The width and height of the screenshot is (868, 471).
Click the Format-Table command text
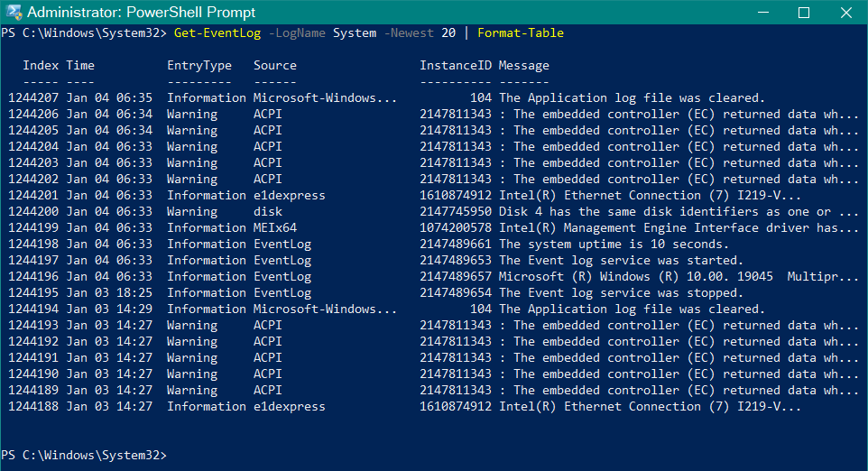[x=520, y=33]
